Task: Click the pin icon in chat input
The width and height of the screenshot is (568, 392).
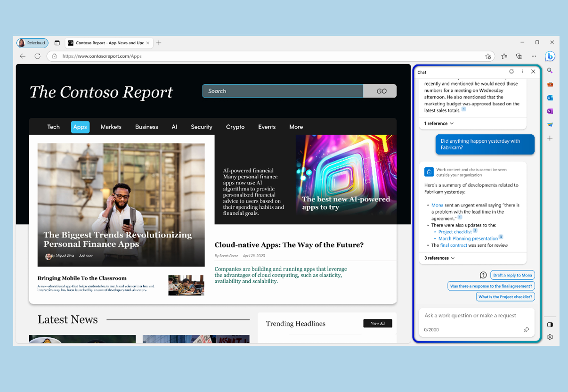Action: pyautogui.click(x=527, y=330)
